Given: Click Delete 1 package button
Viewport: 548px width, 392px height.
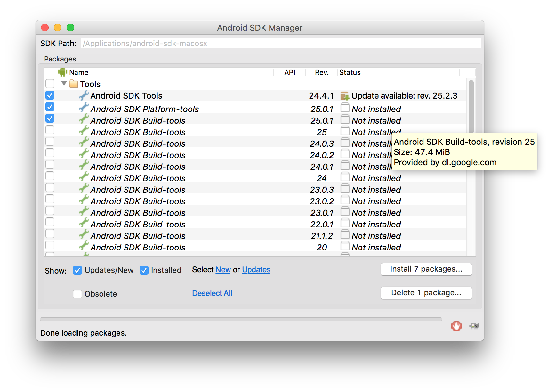Looking at the screenshot, I should pos(426,293).
